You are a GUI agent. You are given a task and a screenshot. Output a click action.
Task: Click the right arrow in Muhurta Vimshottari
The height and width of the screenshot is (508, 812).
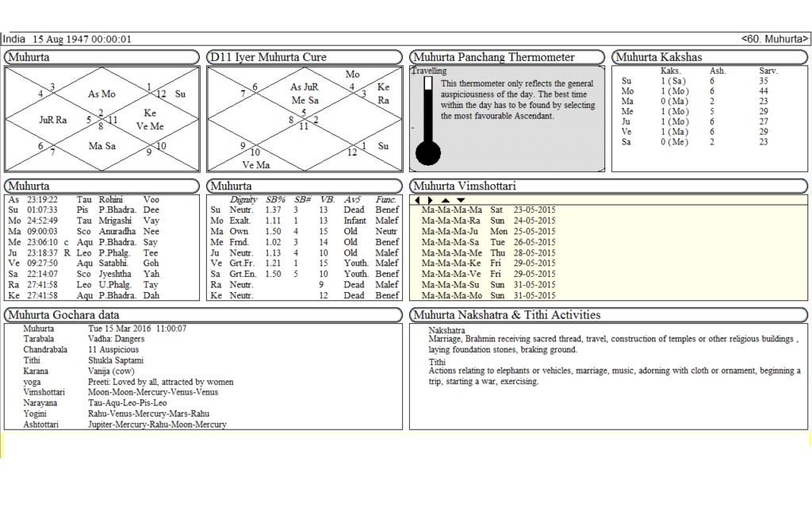(430, 200)
